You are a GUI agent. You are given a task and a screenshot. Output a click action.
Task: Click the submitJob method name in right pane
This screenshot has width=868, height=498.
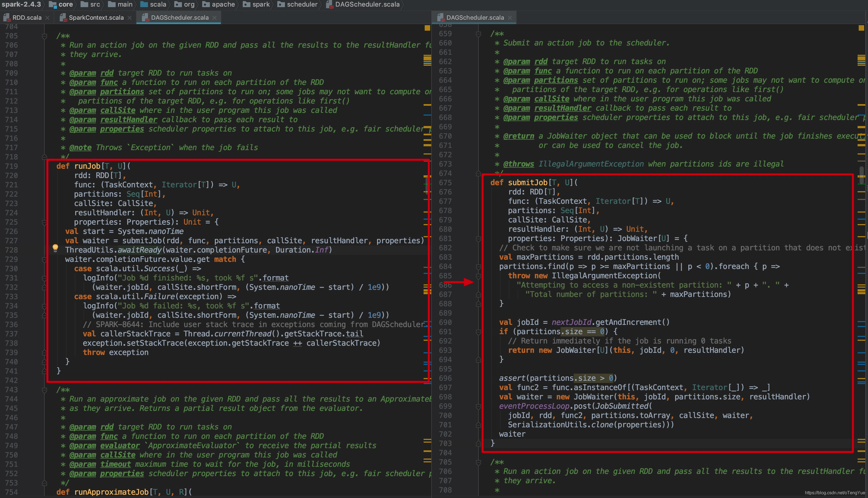point(528,183)
